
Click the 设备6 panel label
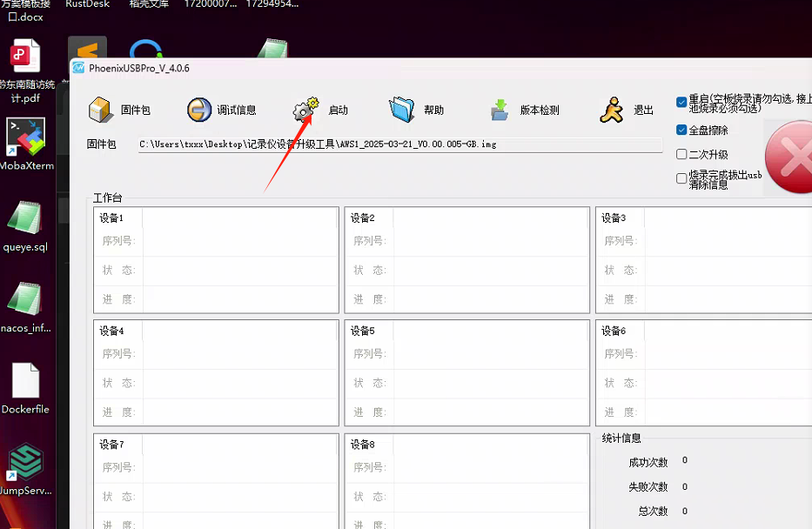614,331
